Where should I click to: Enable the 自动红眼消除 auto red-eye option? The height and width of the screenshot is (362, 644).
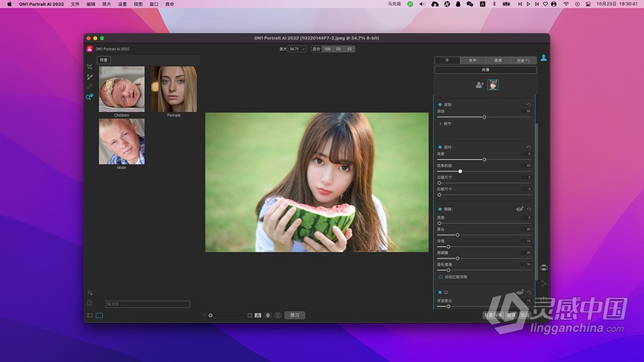point(441,277)
